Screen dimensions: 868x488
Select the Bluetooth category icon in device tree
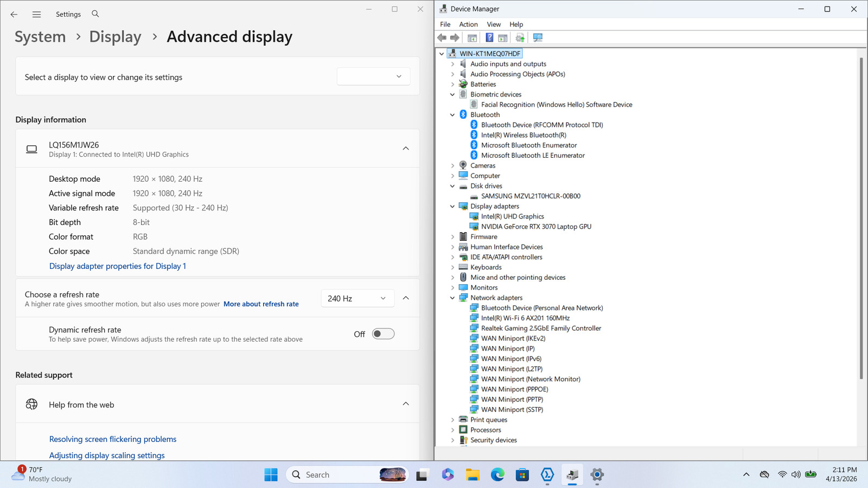pos(463,114)
